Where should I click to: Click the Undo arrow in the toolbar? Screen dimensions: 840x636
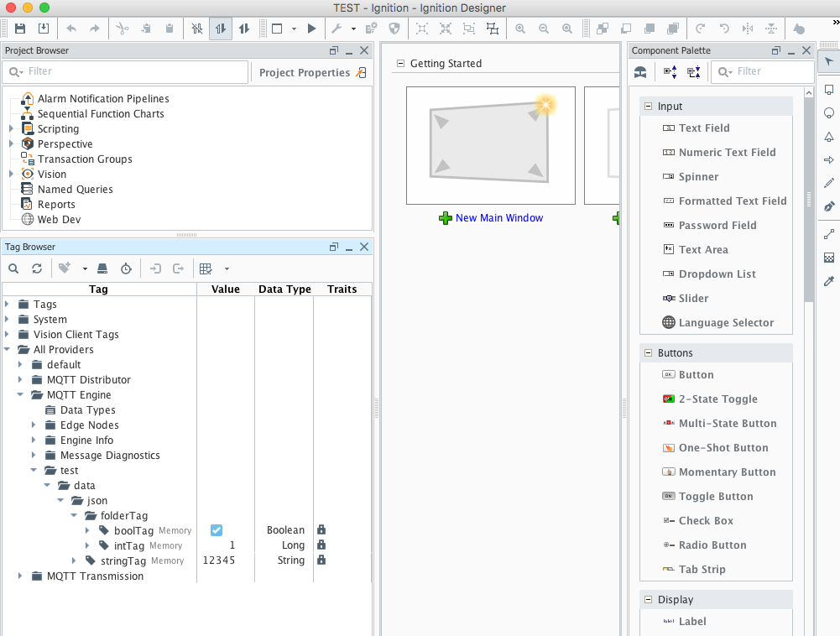71,29
